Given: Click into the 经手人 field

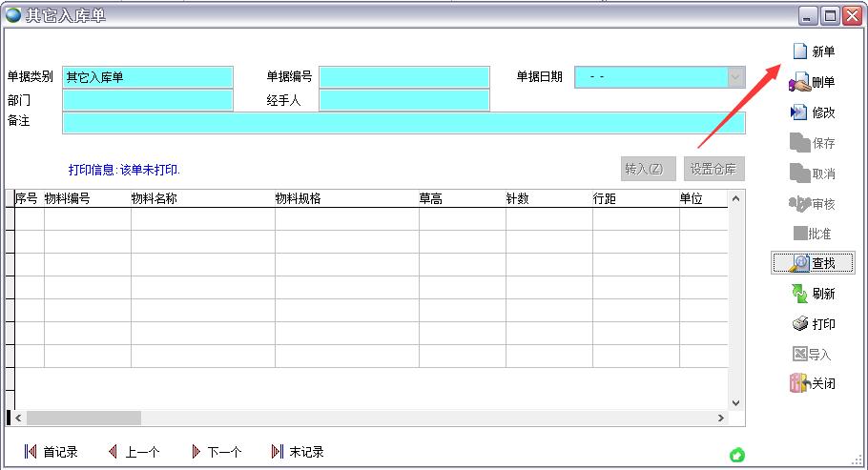Looking at the screenshot, I should coord(403,100).
